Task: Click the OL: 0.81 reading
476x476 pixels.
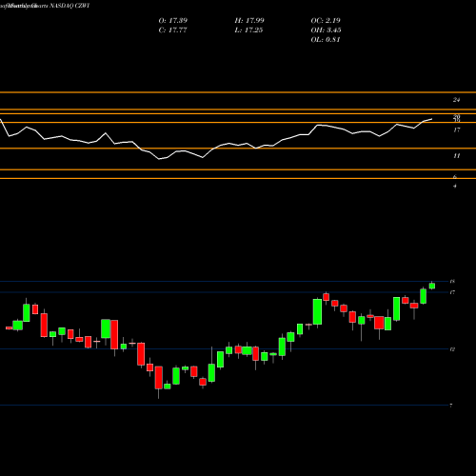Action: click(x=326, y=40)
